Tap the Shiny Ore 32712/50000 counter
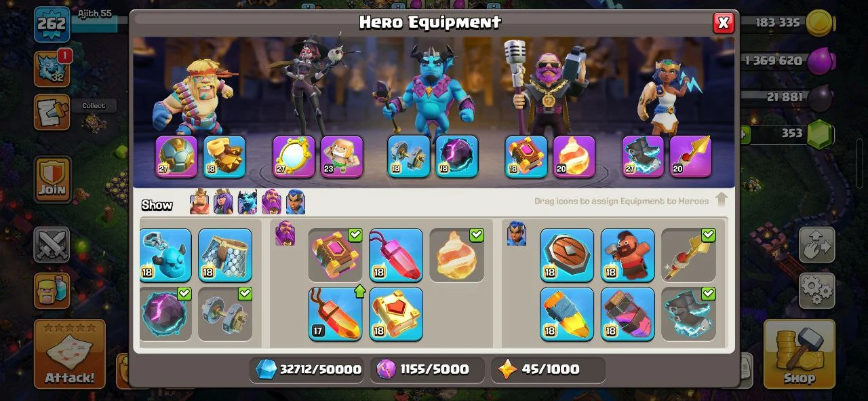868x401 pixels. point(309,370)
